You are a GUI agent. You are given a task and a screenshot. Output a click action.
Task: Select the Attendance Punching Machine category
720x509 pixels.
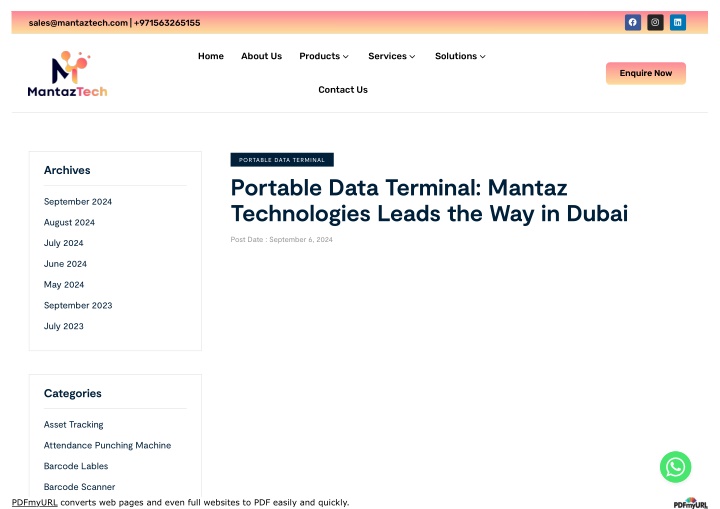[x=107, y=446]
